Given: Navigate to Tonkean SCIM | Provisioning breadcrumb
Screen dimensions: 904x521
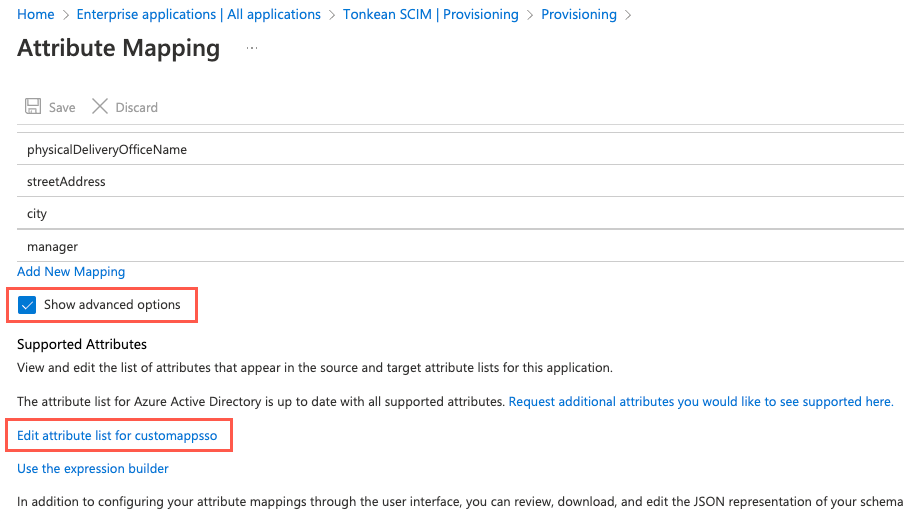Looking at the screenshot, I should pos(430,15).
